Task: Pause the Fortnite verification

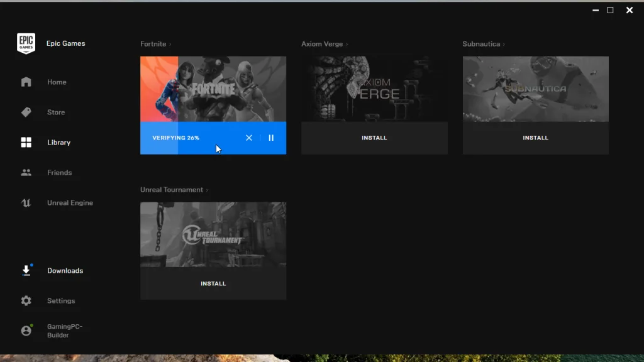Action: tap(271, 138)
